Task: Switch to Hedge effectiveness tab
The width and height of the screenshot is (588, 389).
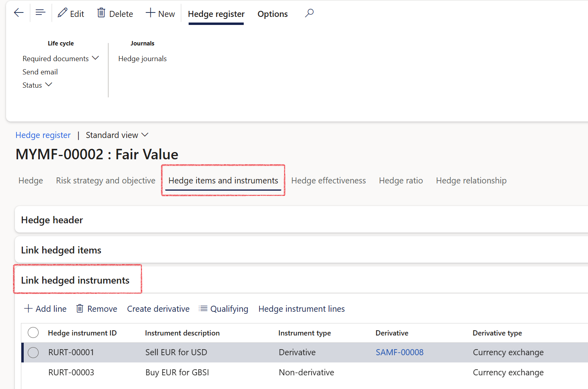Action: point(329,181)
